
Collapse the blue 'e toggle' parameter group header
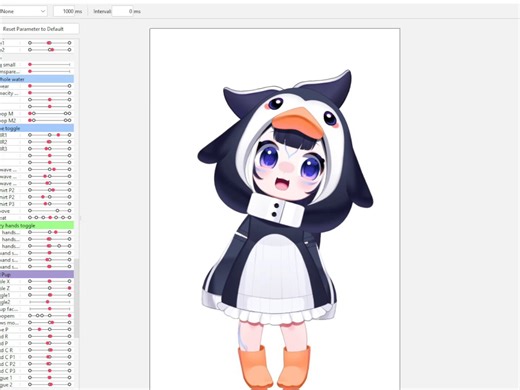point(37,128)
